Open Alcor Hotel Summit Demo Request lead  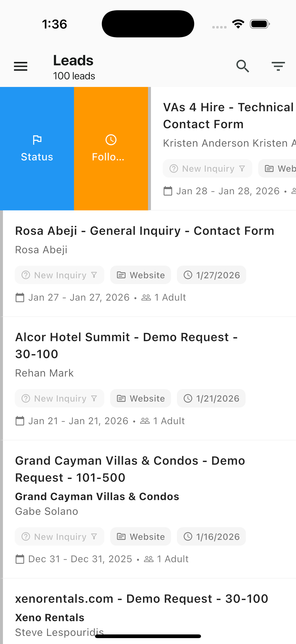click(x=126, y=346)
